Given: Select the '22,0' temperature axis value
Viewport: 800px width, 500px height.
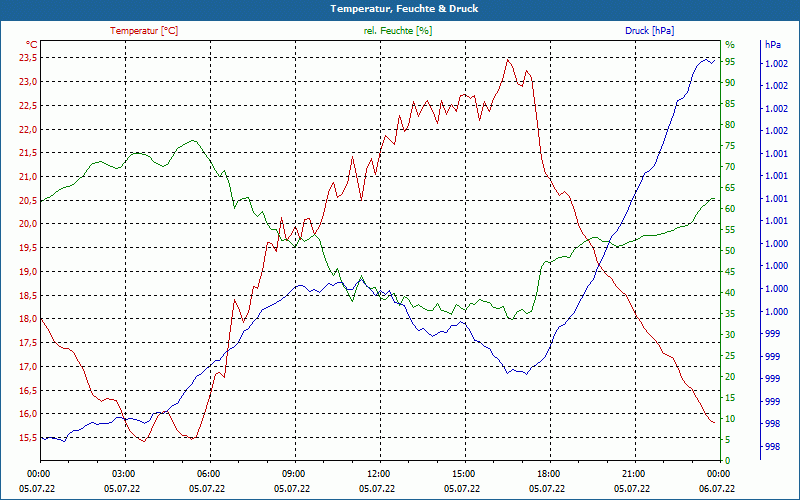Looking at the screenshot, I should click(x=28, y=130).
